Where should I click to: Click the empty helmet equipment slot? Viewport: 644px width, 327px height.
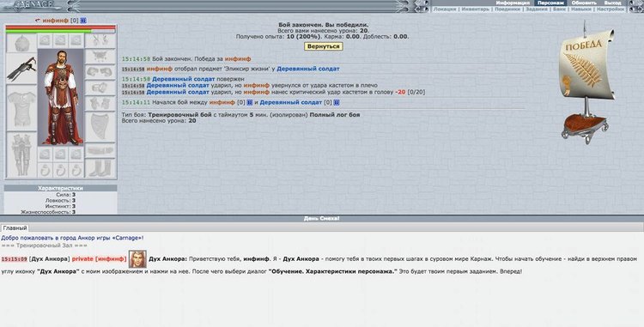[x=21, y=43]
